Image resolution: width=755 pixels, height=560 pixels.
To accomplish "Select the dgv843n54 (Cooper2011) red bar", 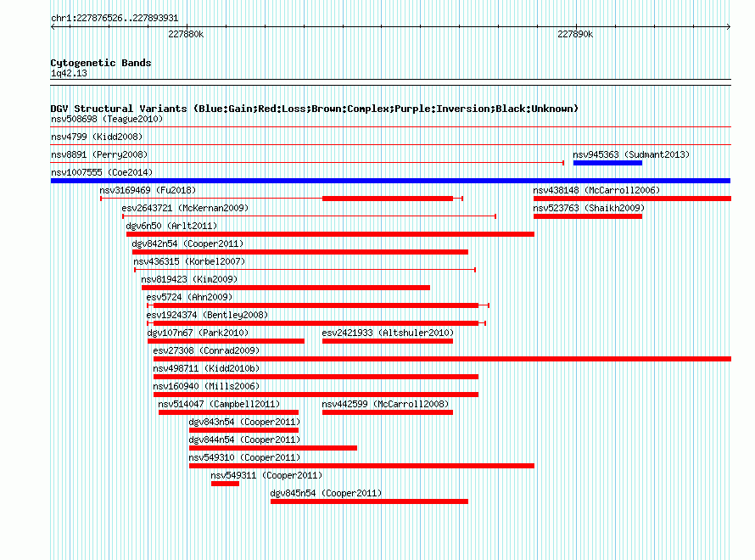I will (243, 430).
